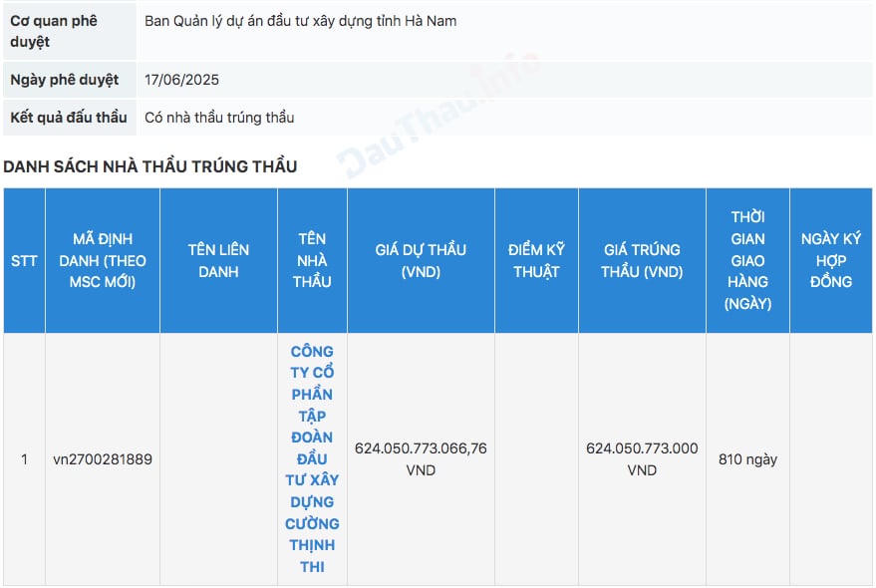Screen dimensions: 876x588
Task: Click the ĐIỂM KỸ THUẬT column header
Action: pyautogui.click(x=536, y=260)
